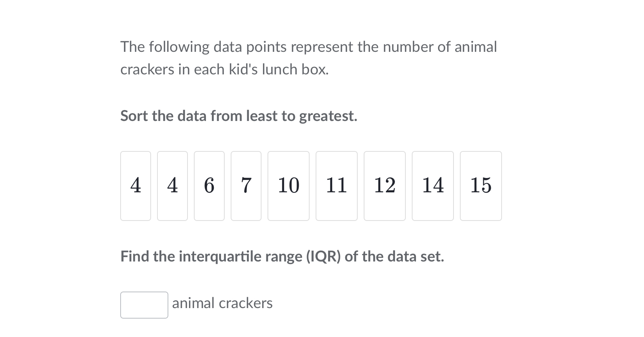Click the "animal crackers" unit label

pyautogui.click(x=222, y=303)
